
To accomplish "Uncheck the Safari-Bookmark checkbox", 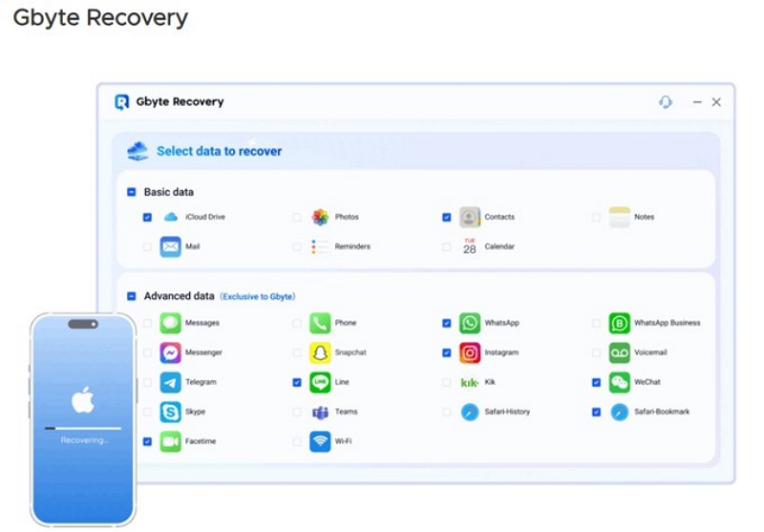I will pos(596,413).
